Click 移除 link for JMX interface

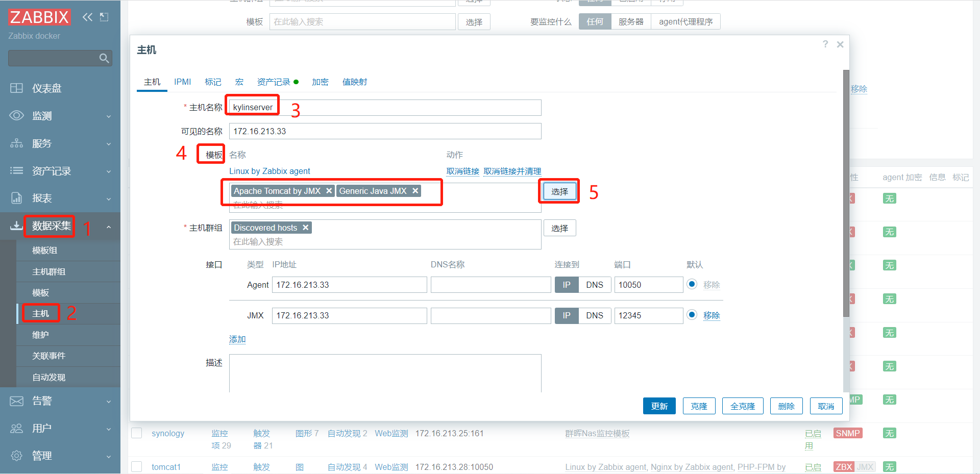712,315
